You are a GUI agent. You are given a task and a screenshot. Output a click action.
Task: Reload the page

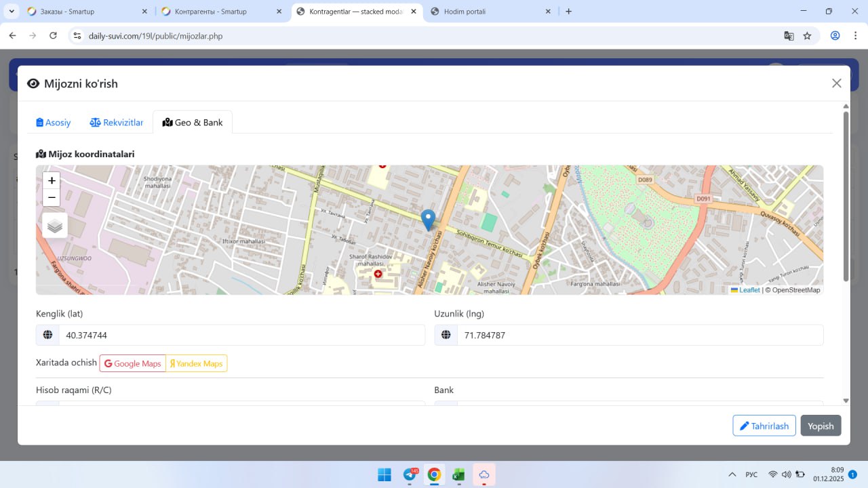pyautogui.click(x=53, y=36)
